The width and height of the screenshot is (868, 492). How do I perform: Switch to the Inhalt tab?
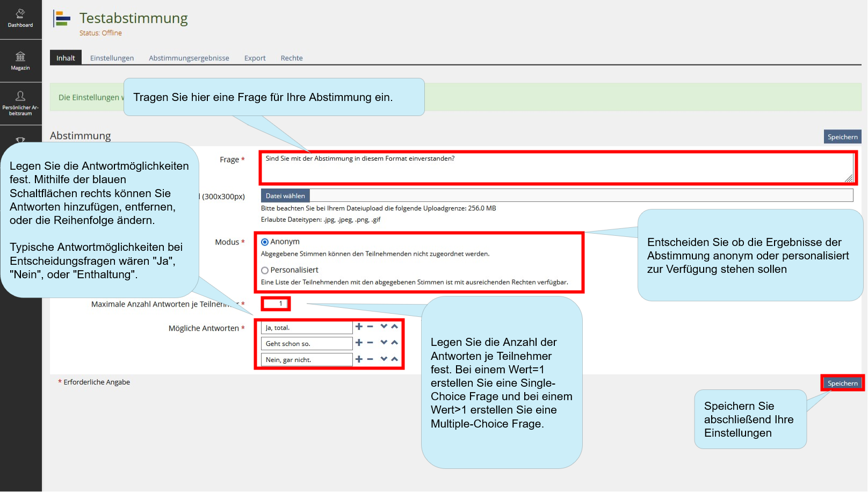[x=66, y=58]
